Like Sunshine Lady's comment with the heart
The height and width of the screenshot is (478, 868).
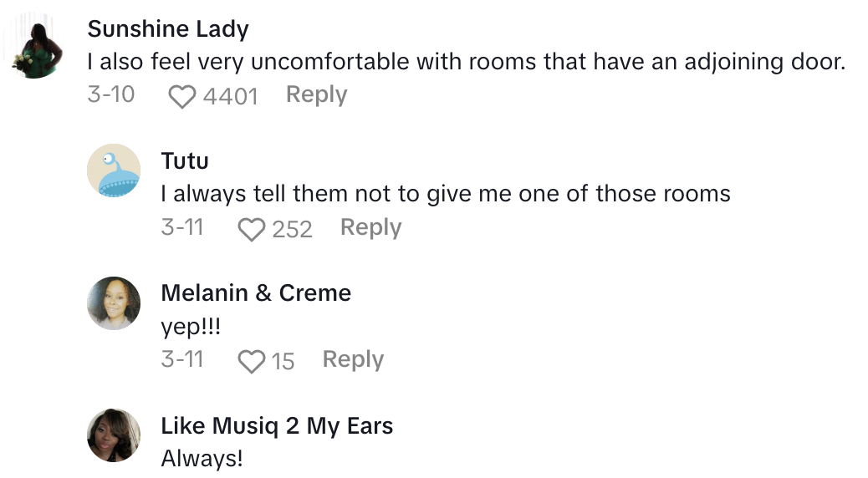coord(182,97)
